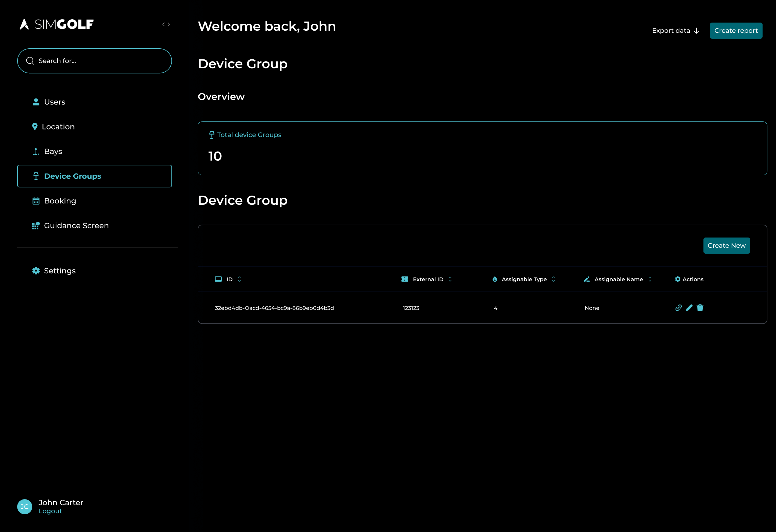The height and width of the screenshot is (532, 776).
Task: Click the download arrow next to Export data
Action: coord(696,31)
